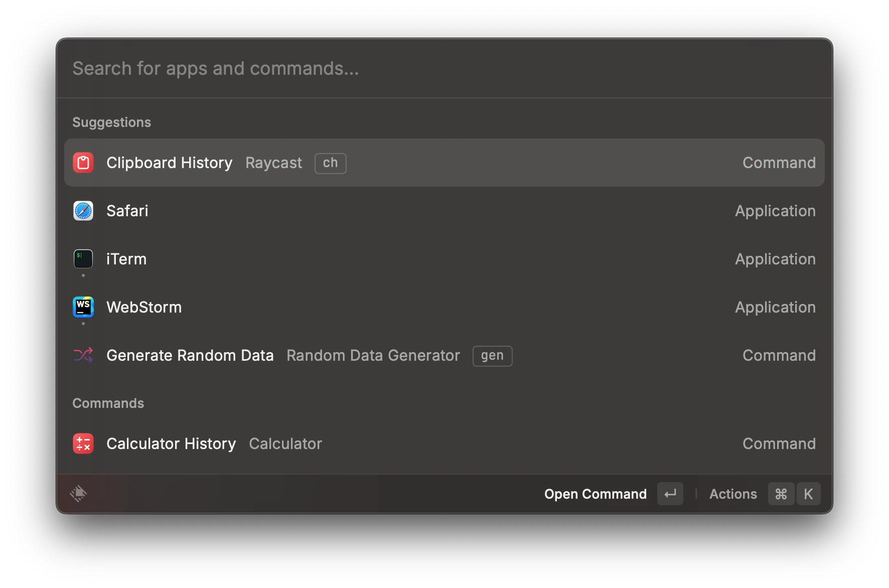Screen dimensions: 889x588
Task: Click 'Application' label in Safari row
Action: click(x=776, y=211)
